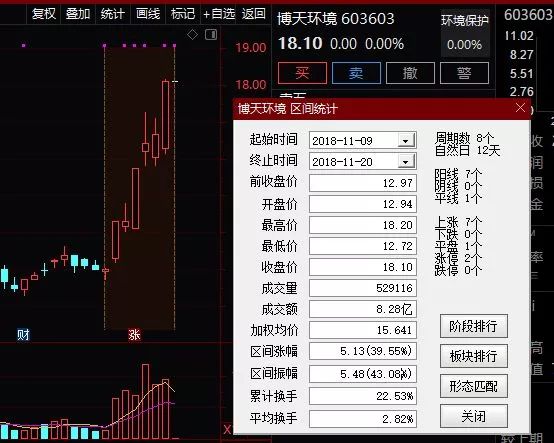Click the 区间振幅 value 5.48(43.08%)
Image resolution: width=554 pixels, height=443 pixels.
click(x=363, y=374)
